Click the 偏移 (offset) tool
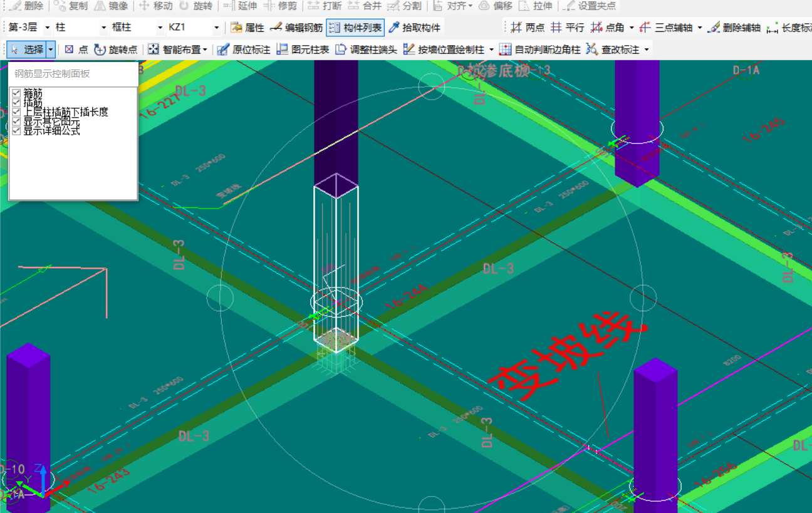 tap(496, 6)
